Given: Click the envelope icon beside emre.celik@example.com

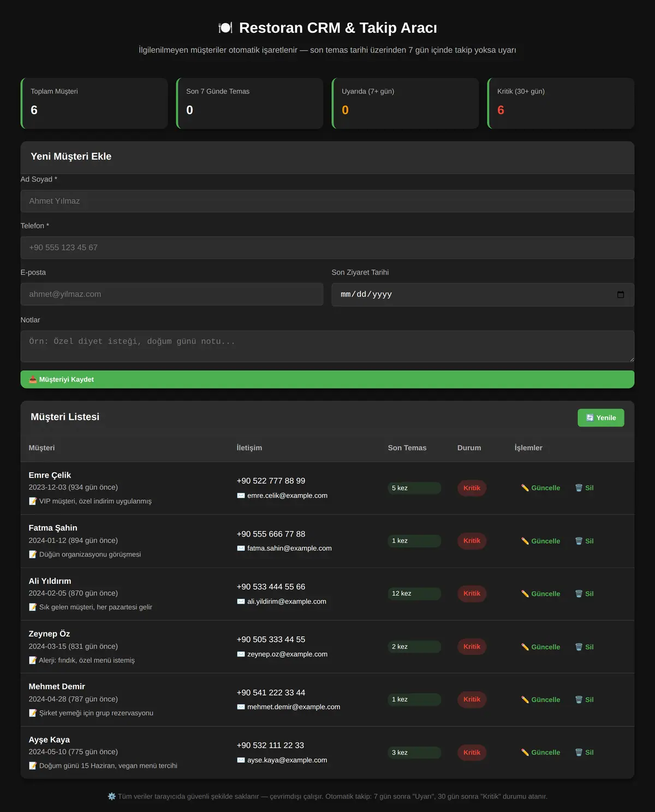Looking at the screenshot, I should point(241,495).
